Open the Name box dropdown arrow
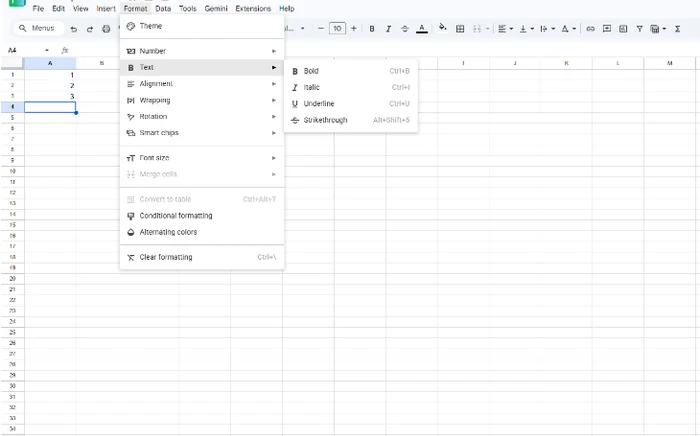The image size is (700, 436). [47, 50]
